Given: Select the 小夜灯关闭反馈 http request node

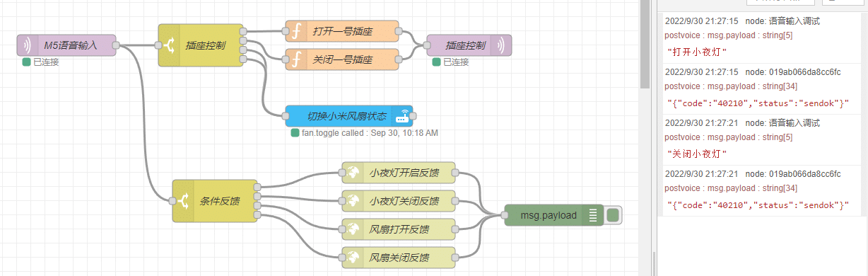Looking at the screenshot, I should tap(399, 201).
